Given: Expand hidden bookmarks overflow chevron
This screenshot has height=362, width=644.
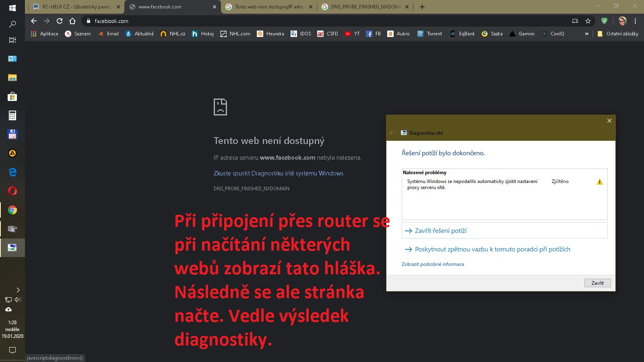Looking at the screenshot, I should click(586, 34).
